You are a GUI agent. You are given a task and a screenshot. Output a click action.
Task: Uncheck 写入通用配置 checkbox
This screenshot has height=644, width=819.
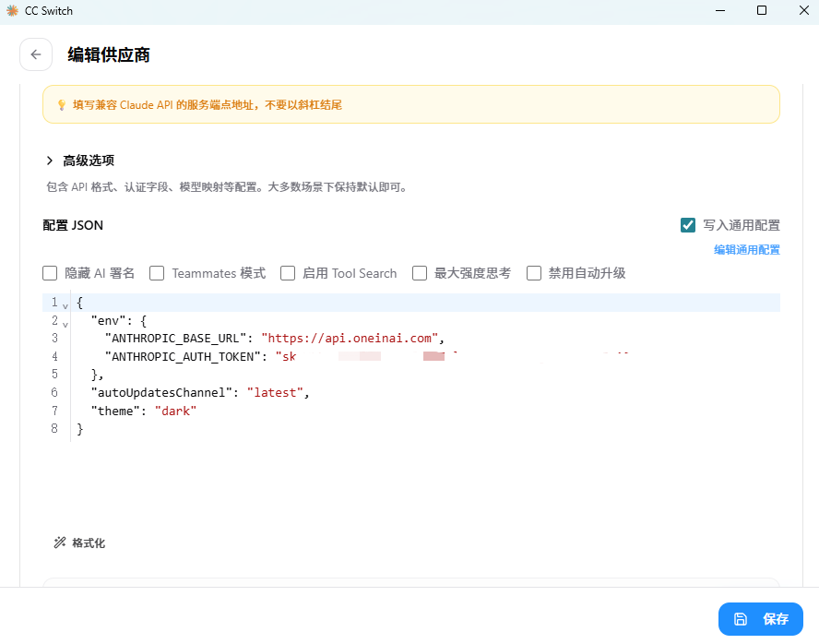click(688, 225)
